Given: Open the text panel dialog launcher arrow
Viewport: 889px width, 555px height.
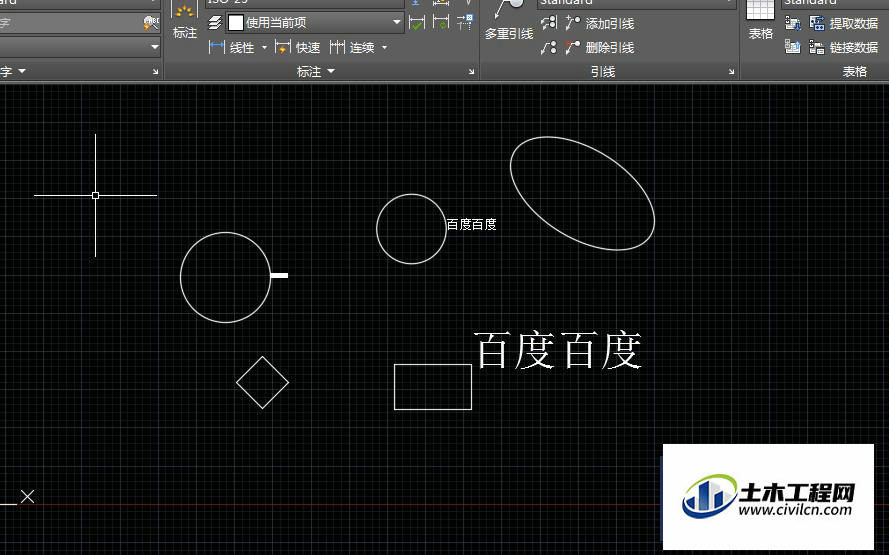Looking at the screenshot, I should tap(155, 72).
